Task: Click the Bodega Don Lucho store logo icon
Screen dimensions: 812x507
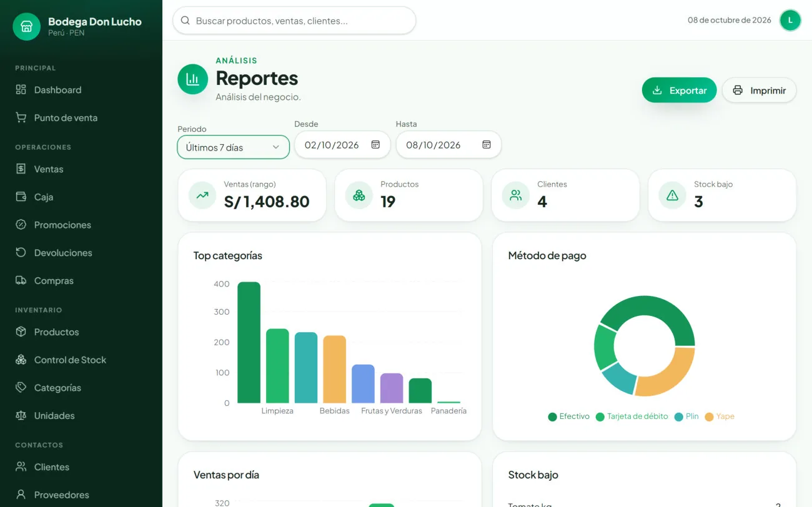Action: [x=26, y=26]
